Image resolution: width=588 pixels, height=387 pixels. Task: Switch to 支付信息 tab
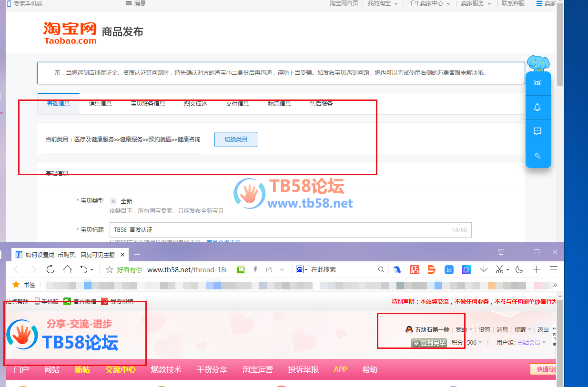(237, 103)
